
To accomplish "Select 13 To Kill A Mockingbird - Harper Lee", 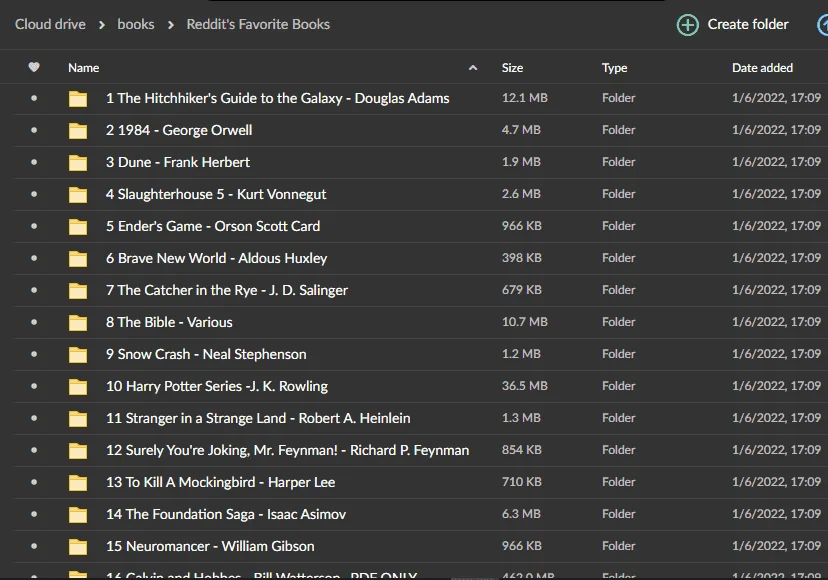I will 220,482.
